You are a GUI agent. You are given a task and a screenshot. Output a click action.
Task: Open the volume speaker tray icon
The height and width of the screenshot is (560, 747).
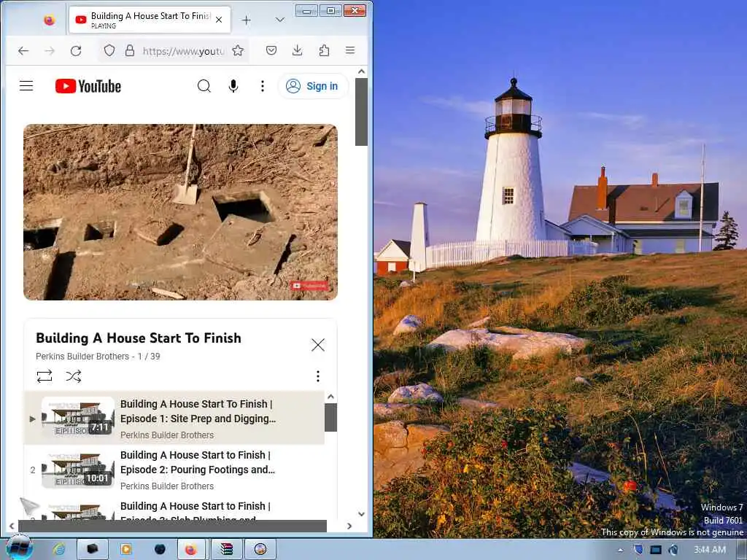(x=673, y=550)
